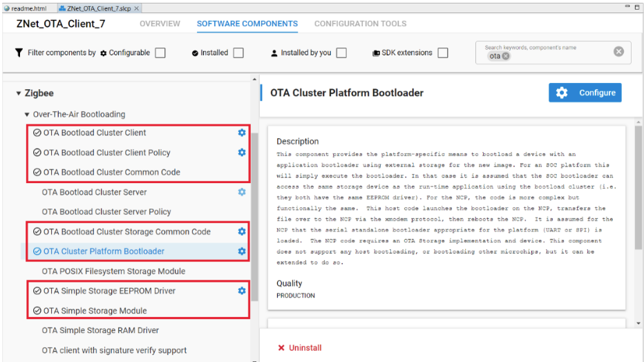
Task: Click Uninstall for the selected component
Action: [x=300, y=347]
